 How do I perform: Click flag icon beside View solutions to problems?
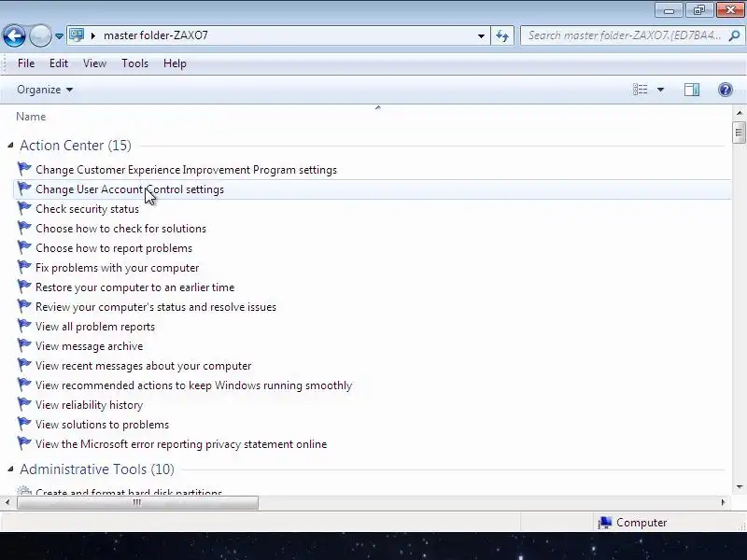click(24, 424)
